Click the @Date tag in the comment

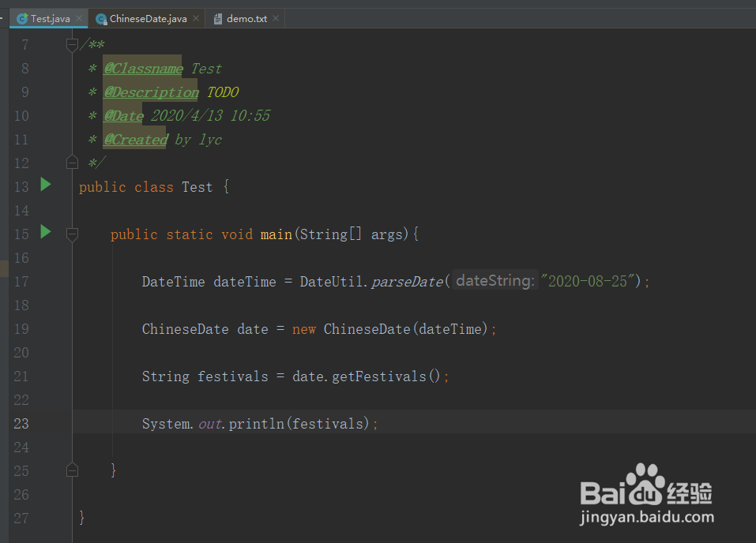point(123,116)
